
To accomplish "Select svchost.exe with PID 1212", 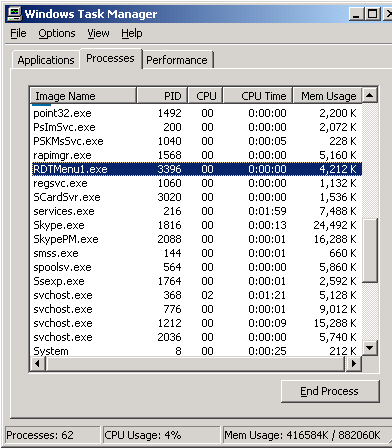I will [x=196, y=323].
